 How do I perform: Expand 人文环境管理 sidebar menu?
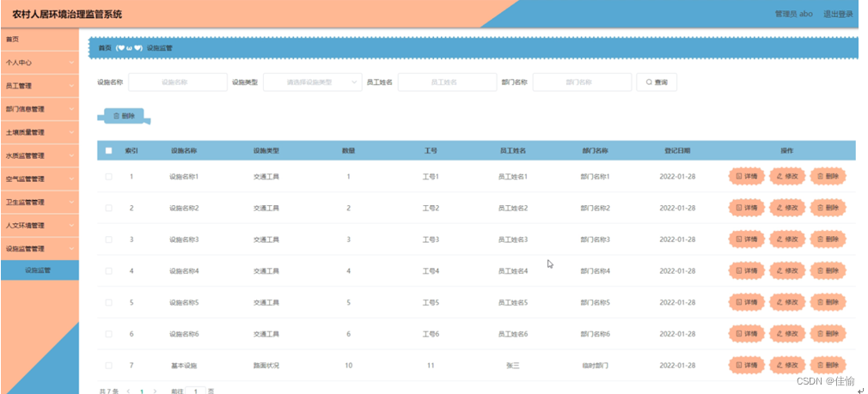coord(40,226)
